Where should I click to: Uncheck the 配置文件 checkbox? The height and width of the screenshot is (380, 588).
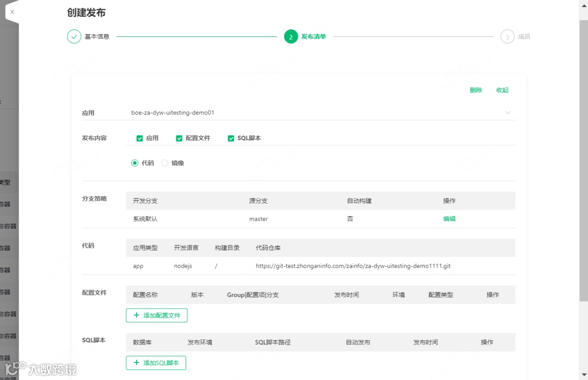click(179, 138)
